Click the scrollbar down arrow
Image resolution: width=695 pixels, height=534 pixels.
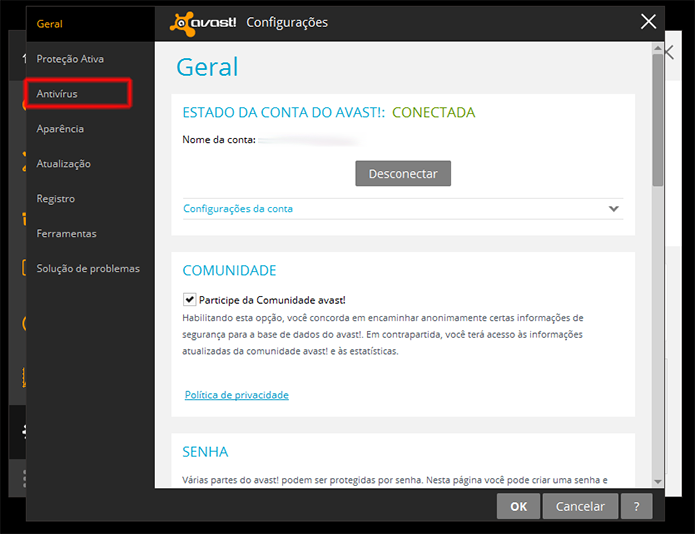658,482
